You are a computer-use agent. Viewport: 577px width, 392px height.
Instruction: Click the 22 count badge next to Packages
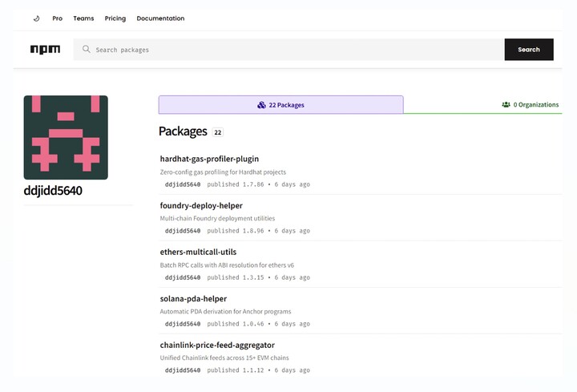pyautogui.click(x=218, y=132)
